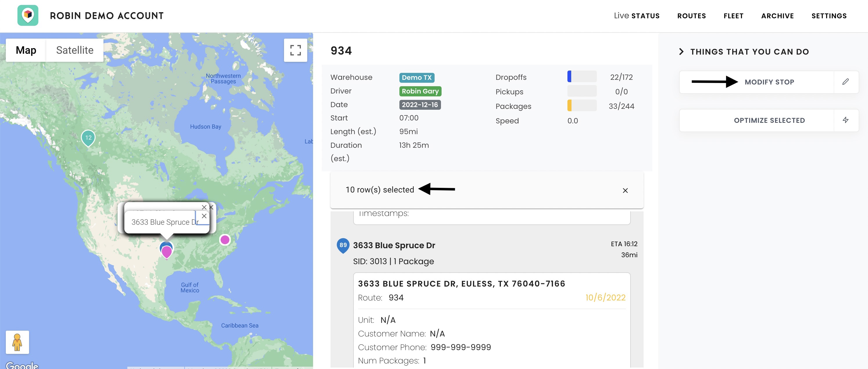Go to Fleet section

tap(733, 16)
